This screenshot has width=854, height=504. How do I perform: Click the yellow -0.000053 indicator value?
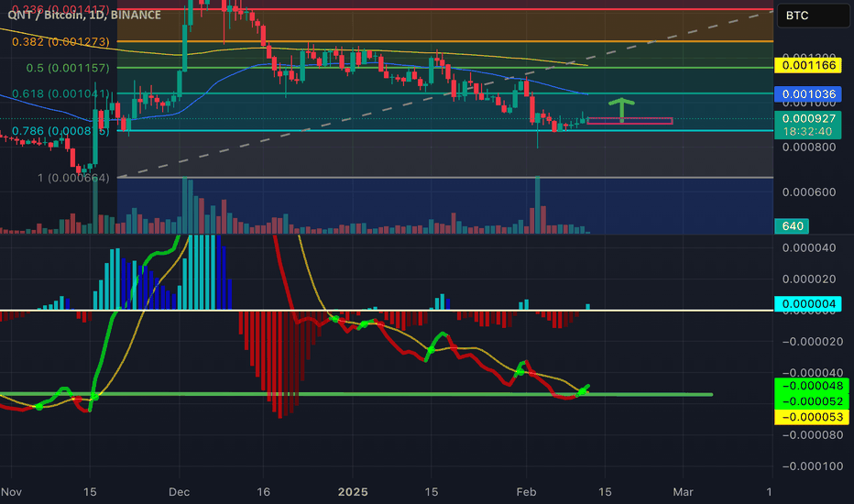812,417
